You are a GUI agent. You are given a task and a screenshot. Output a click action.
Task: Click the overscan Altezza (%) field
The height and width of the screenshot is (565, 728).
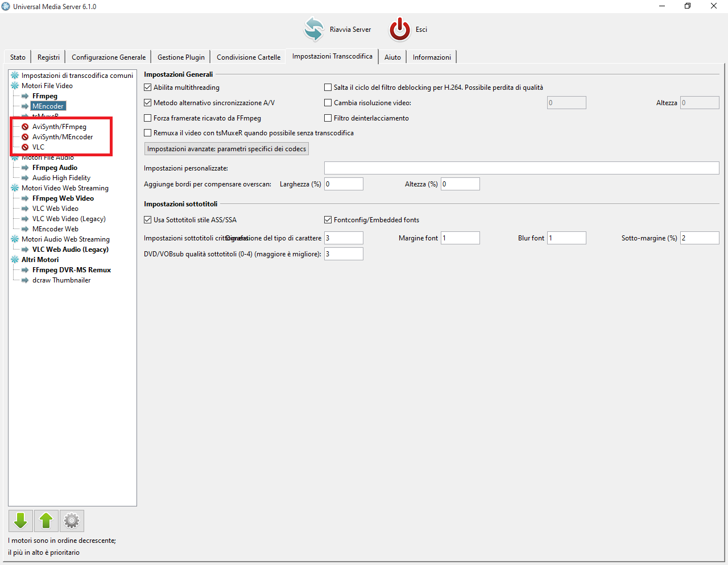click(x=460, y=184)
